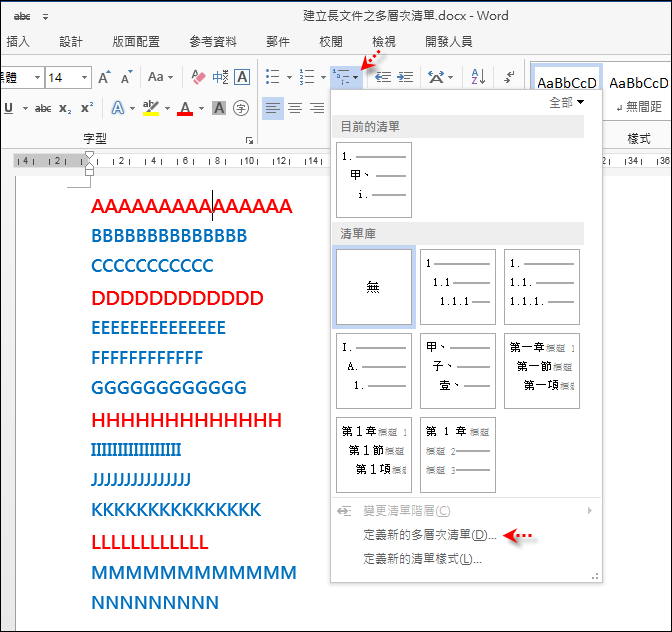Open the 檢視 tab
Screen dimensions: 672x632
click(384, 42)
